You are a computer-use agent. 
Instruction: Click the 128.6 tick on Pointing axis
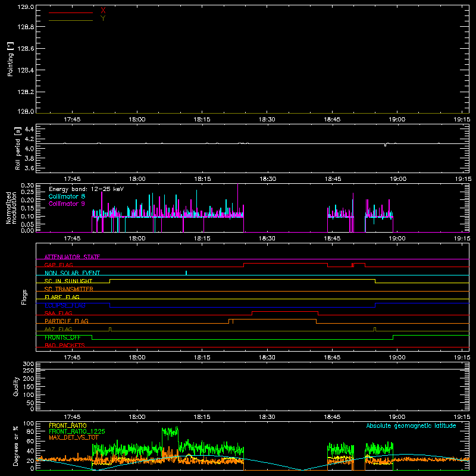[x=26, y=49]
